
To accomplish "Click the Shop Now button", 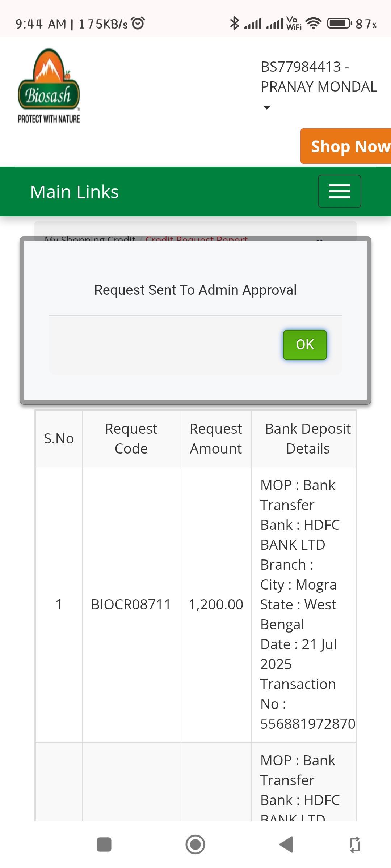I will [x=346, y=146].
